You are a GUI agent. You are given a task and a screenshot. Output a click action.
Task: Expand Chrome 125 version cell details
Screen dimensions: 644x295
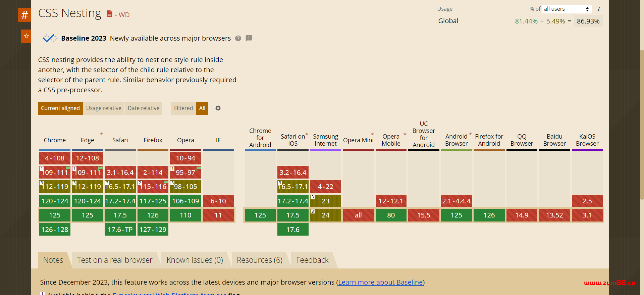point(55,215)
